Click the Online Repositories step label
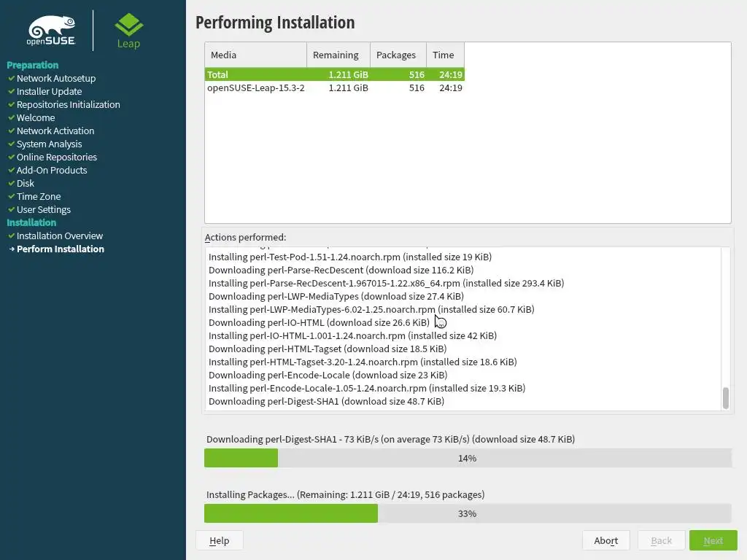This screenshot has width=747, height=560. 57,157
